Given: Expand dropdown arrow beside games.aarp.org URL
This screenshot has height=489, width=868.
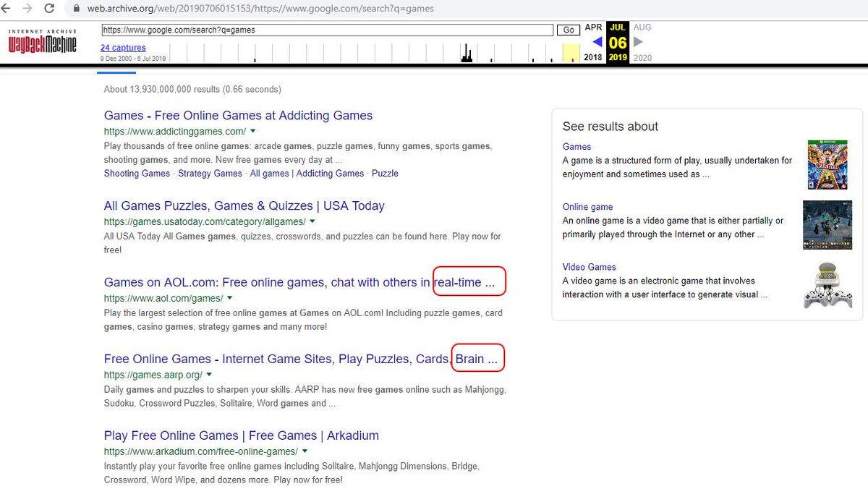Looking at the screenshot, I should [209, 375].
